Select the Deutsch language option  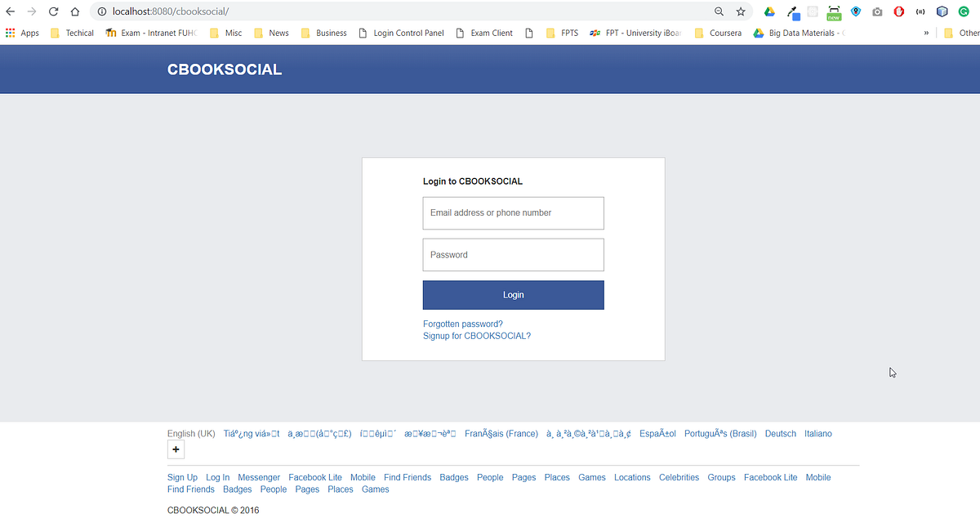(780, 433)
